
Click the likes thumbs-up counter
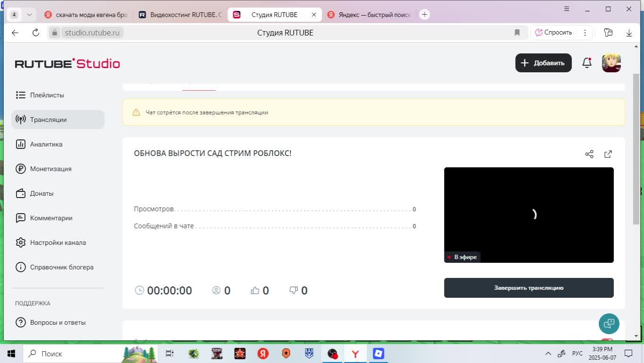tap(260, 290)
